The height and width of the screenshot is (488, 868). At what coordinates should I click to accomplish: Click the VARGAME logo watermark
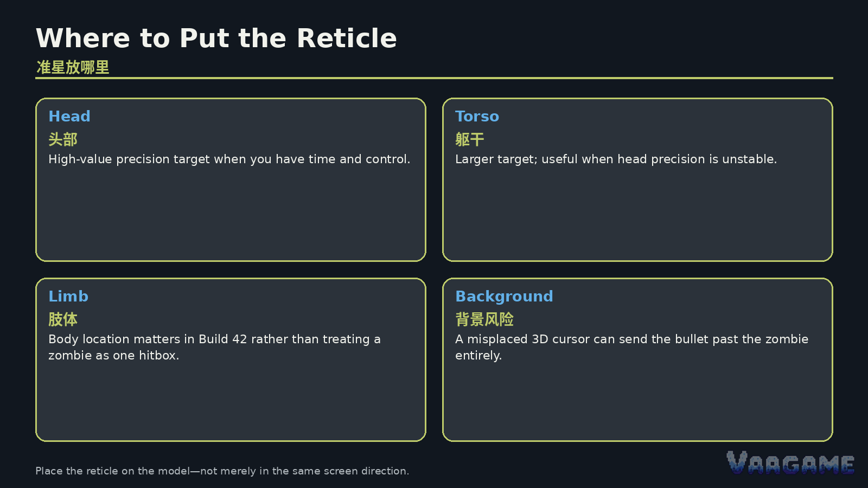(790, 463)
